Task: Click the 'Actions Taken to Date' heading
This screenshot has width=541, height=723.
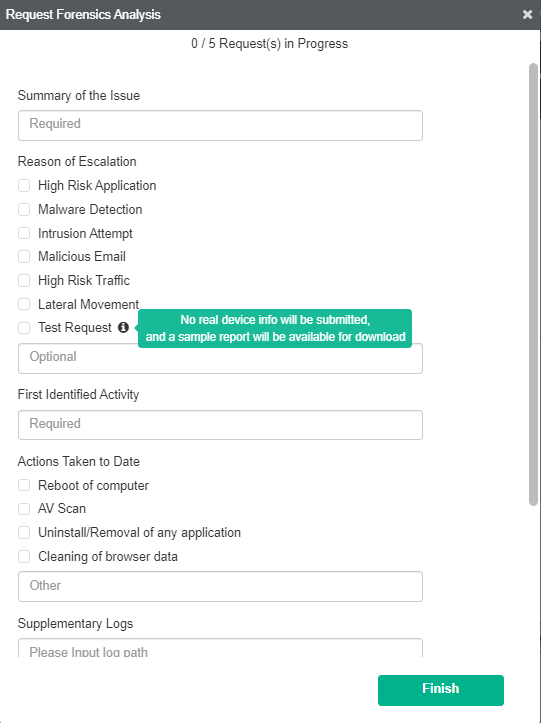Action: click(x=78, y=461)
